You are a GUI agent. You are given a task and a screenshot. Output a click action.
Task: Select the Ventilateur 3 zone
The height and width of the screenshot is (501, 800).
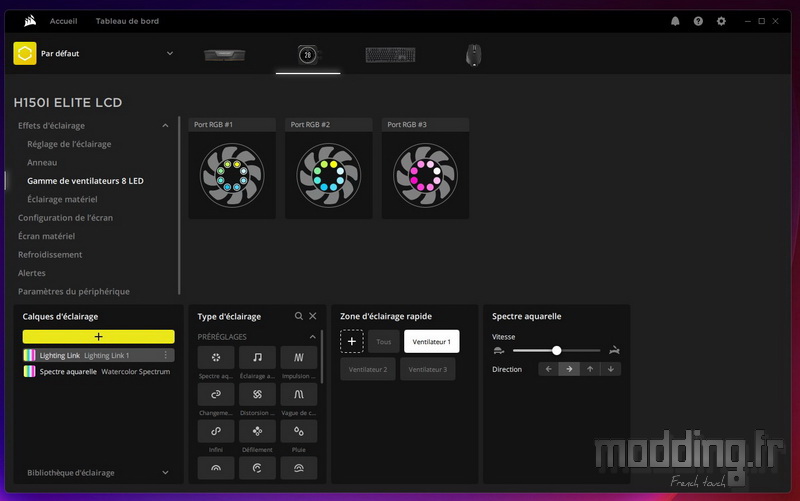[x=428, y=369]
